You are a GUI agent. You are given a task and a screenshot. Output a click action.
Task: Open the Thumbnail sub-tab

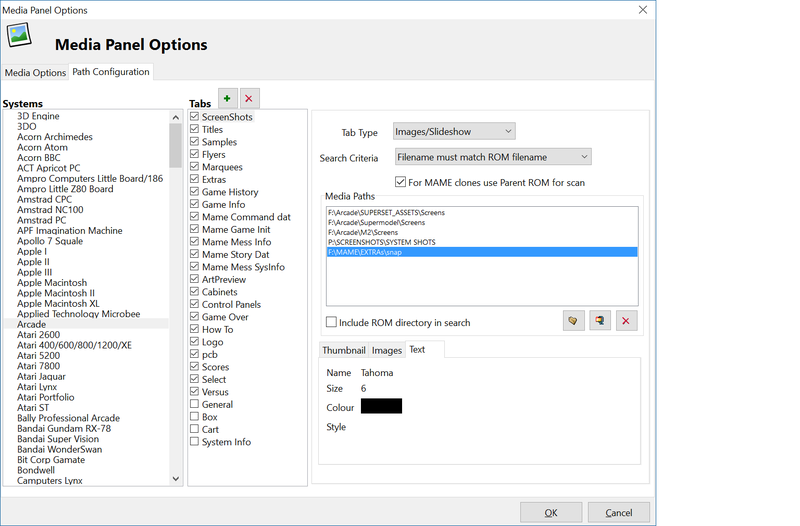pos(343,351)
